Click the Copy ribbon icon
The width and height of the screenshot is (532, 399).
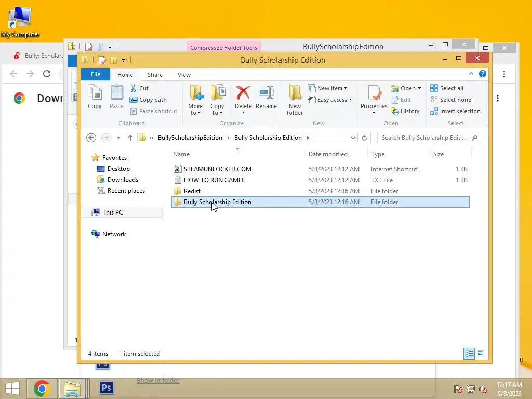pyautogui.click(x=95, y=97)
